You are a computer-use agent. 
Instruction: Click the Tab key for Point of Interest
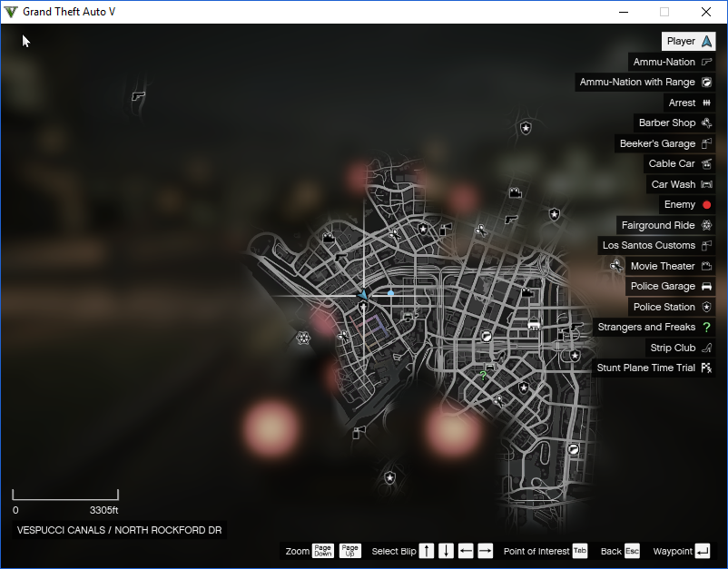[580, 551]
